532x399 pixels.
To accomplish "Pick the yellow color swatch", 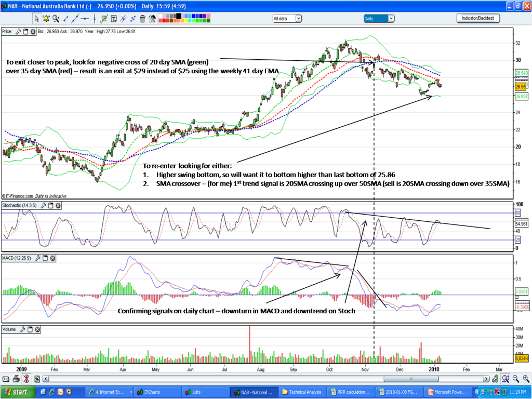I will pos(187,20).
